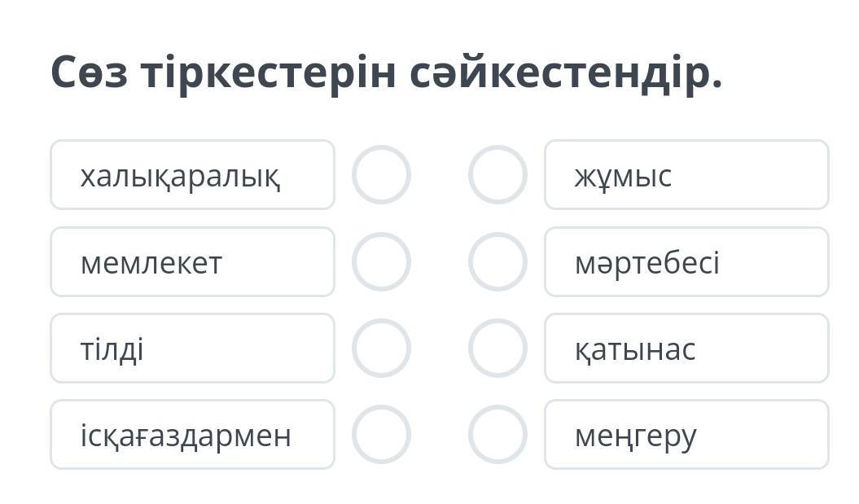Click the 'мемлекет' word box

coord(192,261)
